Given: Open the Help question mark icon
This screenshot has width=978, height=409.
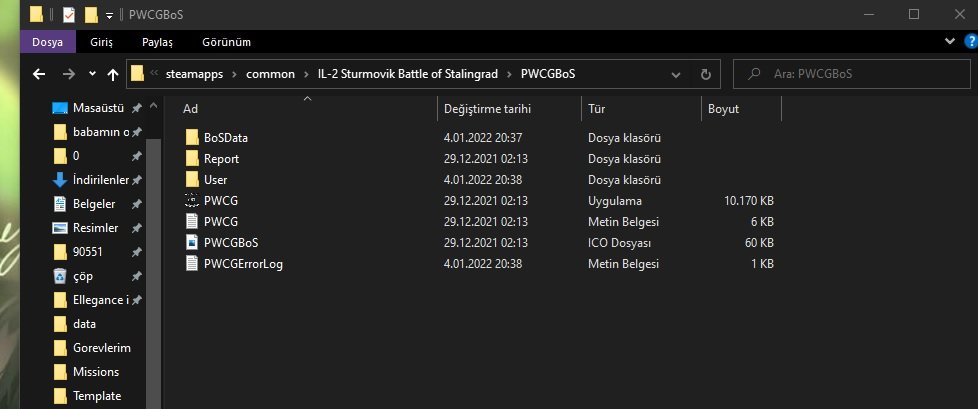Looking at the screenshot, I should click(971, 42).
